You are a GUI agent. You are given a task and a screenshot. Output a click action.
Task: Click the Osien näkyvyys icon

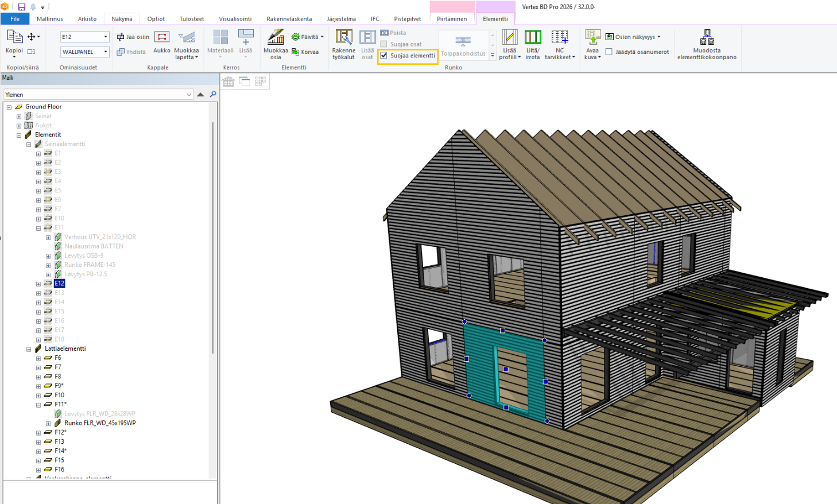[x=609, y=37]
